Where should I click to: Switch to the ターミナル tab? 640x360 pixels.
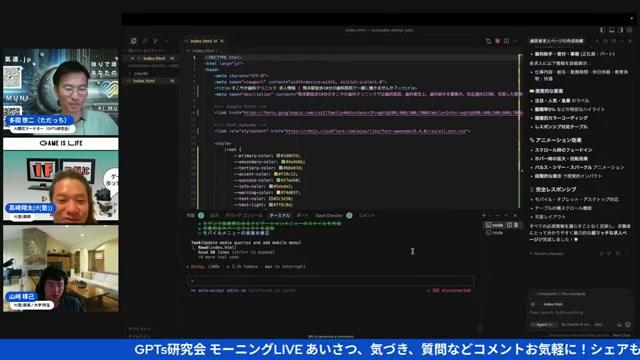pos(280,216)
